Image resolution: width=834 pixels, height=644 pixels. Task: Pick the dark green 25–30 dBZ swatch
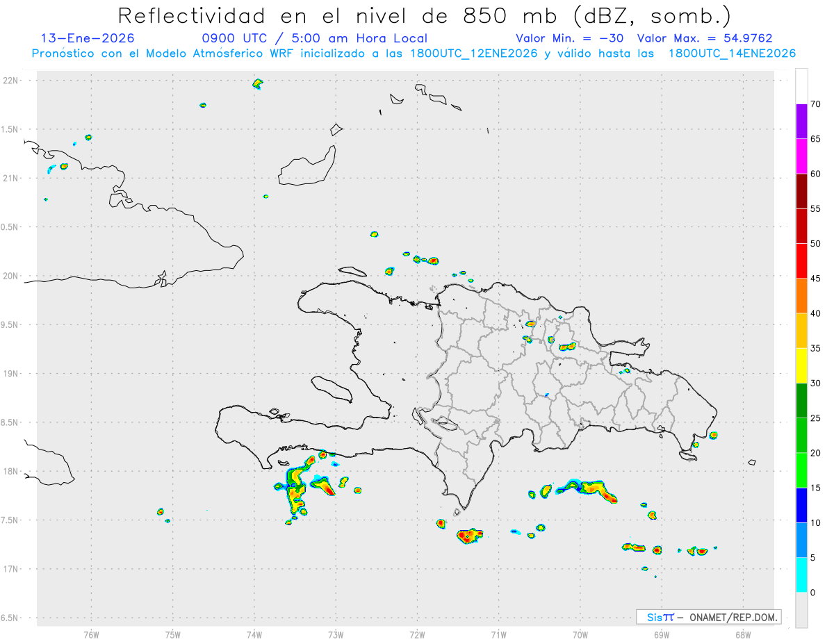pos(801,401)
